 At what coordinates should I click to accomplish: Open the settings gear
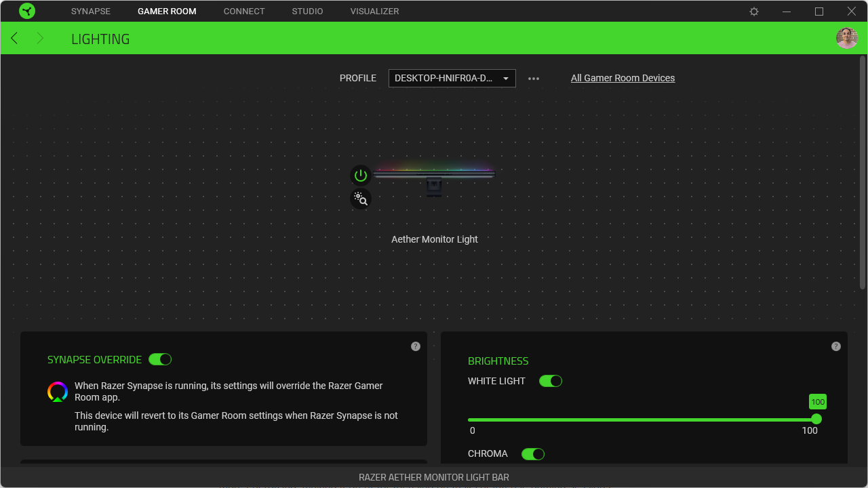coord(754,12)
